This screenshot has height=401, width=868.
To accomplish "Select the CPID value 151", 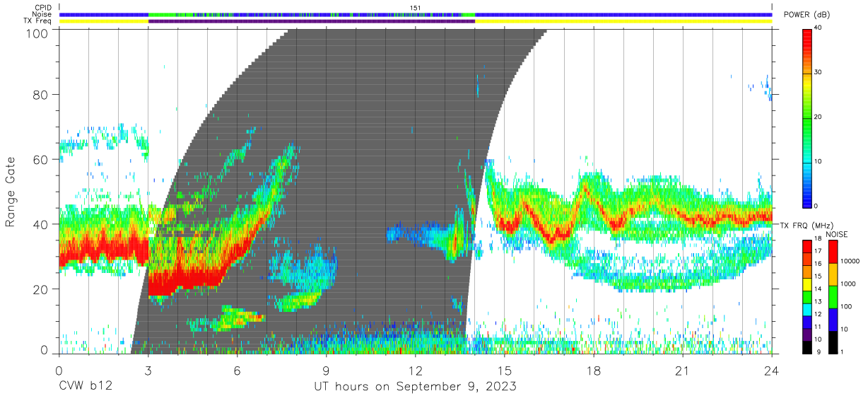I will tap(416, 7).
